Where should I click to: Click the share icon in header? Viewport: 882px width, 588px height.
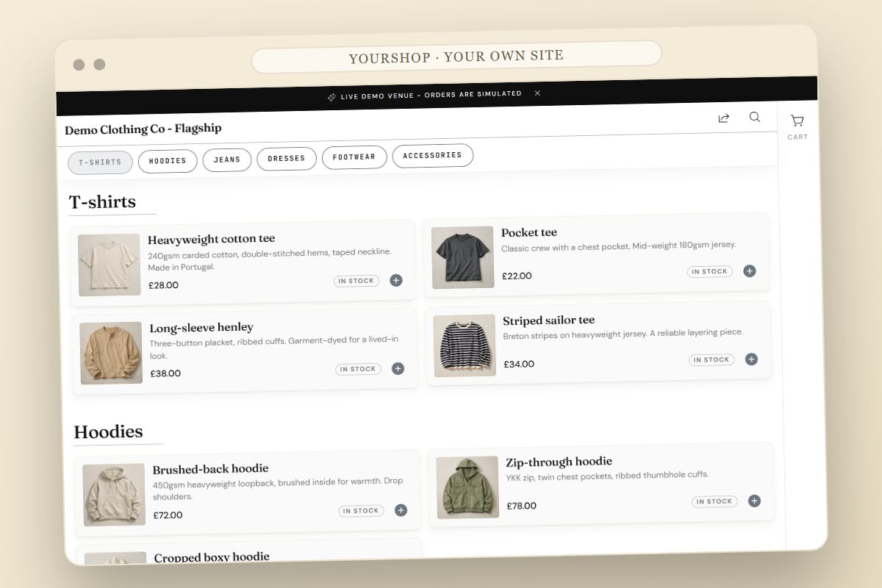tap(724, 118)
